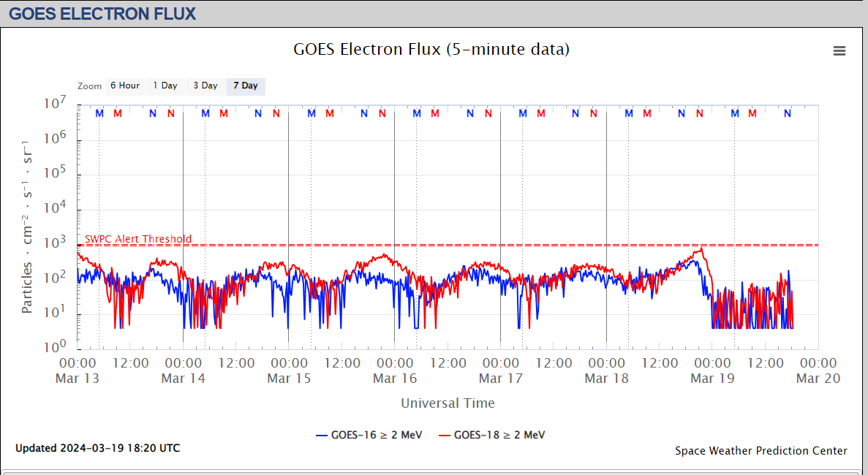This screenshot has width=868, height=475.
Task: Click the Space Weather Prediction Center credit
Action: point(761,451)
